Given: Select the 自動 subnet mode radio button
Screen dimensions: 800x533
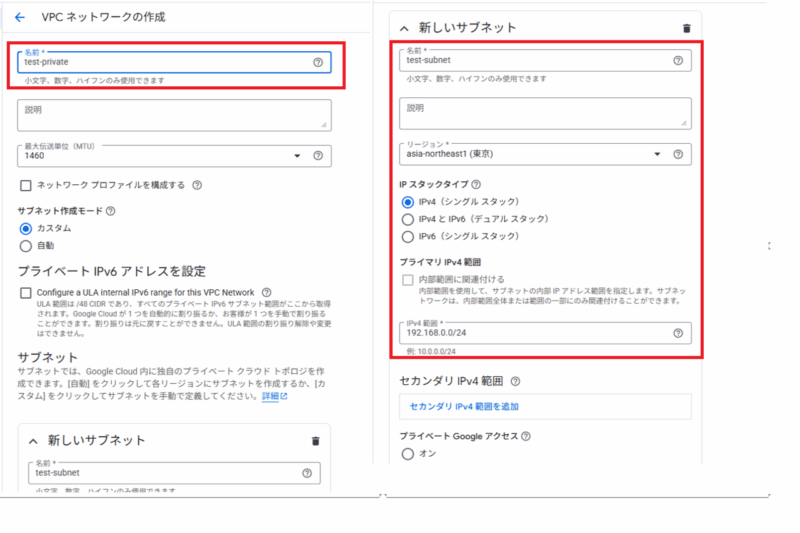Looking at the screenshot, I should click(x=26, y=245).
